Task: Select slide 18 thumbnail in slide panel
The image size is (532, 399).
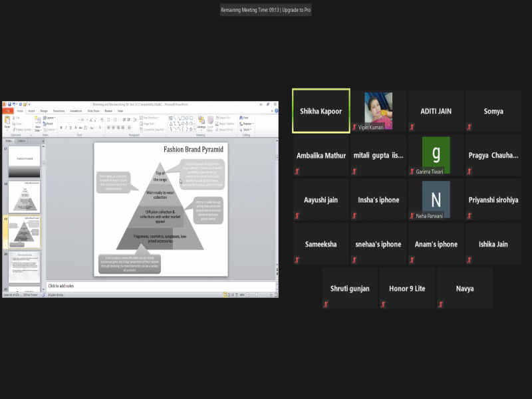Action: 24,196
